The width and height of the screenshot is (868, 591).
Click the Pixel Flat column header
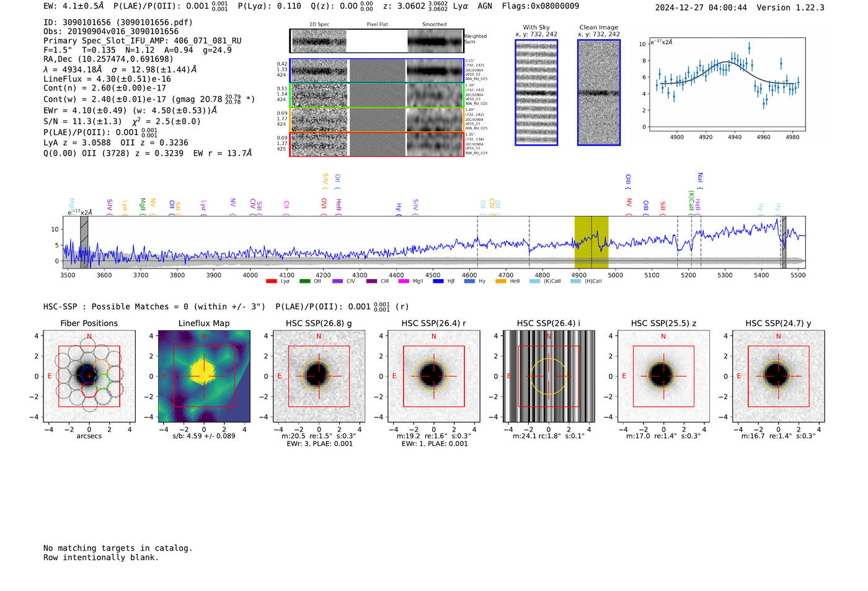pyautogui.click(x=377, y=25)
